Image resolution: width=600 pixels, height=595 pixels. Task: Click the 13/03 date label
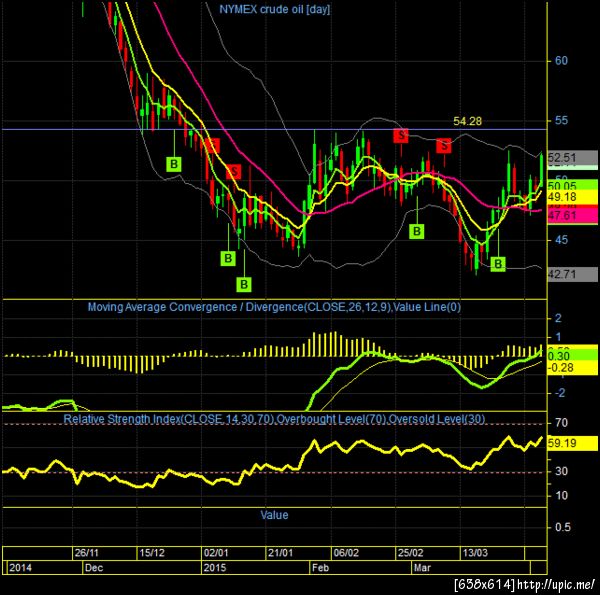click(475, 553)
